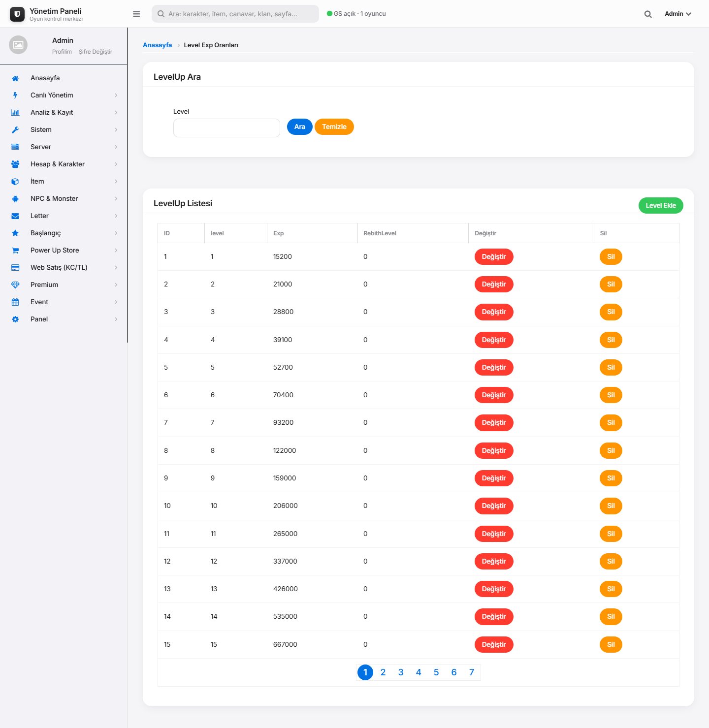Click the Sistem wrench icon
The height and width of the screenshot is (728, 709).
coord(15,130)
